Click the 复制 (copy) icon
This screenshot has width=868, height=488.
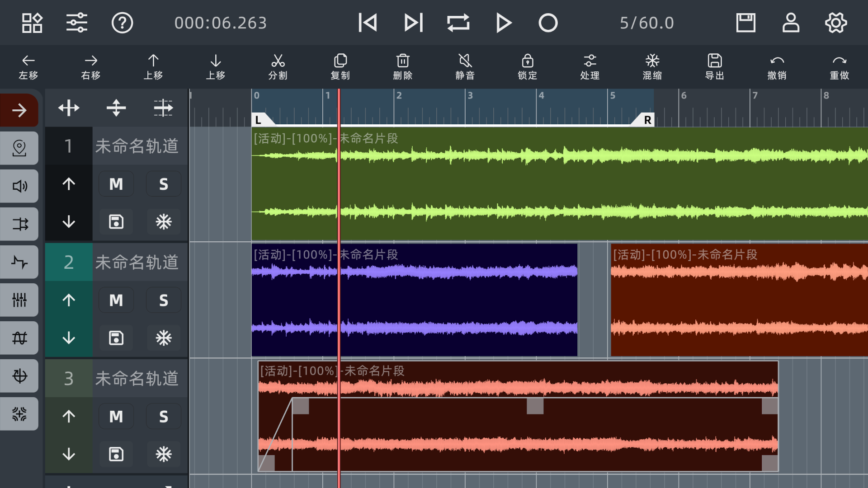340,66
